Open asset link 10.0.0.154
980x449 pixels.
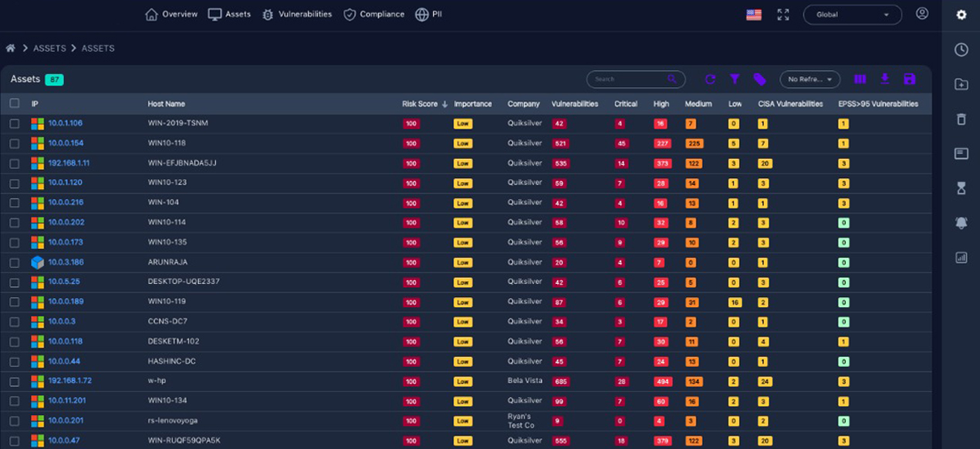coord(66,143)
